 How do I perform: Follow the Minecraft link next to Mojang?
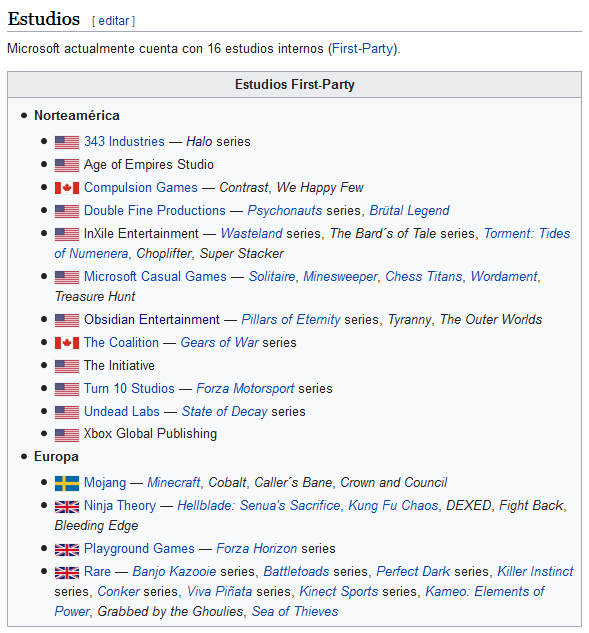click(174, 482)
